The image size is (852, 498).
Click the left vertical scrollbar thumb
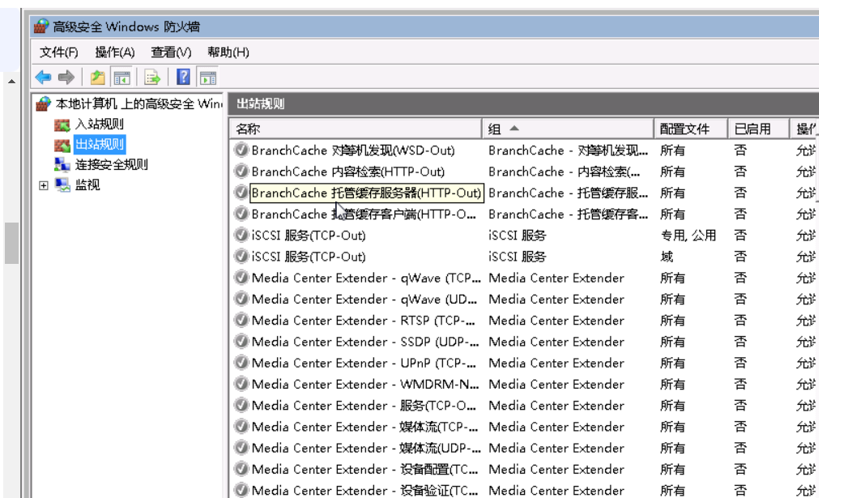pyautogui.click(x=11, y=243)
